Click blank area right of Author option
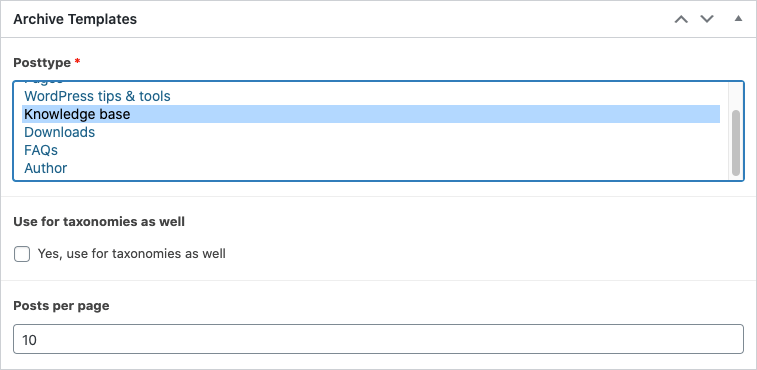This screenshot has width=757, height=370. click(x=393, y=168)
